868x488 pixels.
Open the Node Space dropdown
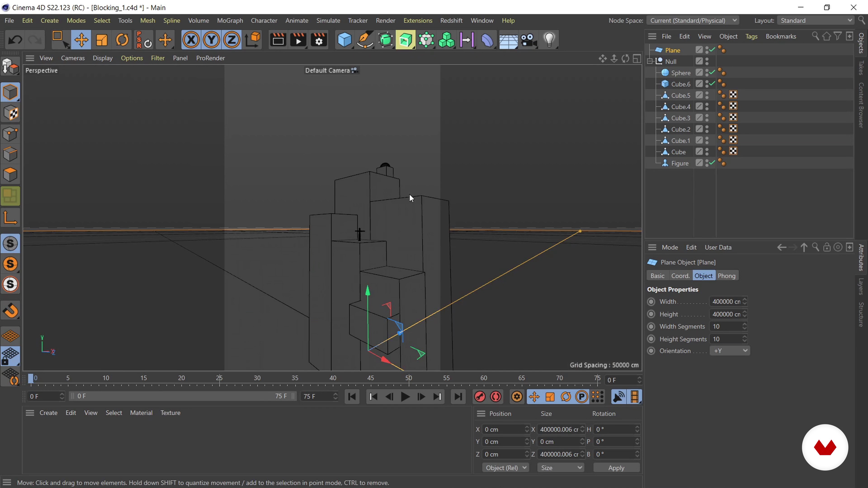693,21
